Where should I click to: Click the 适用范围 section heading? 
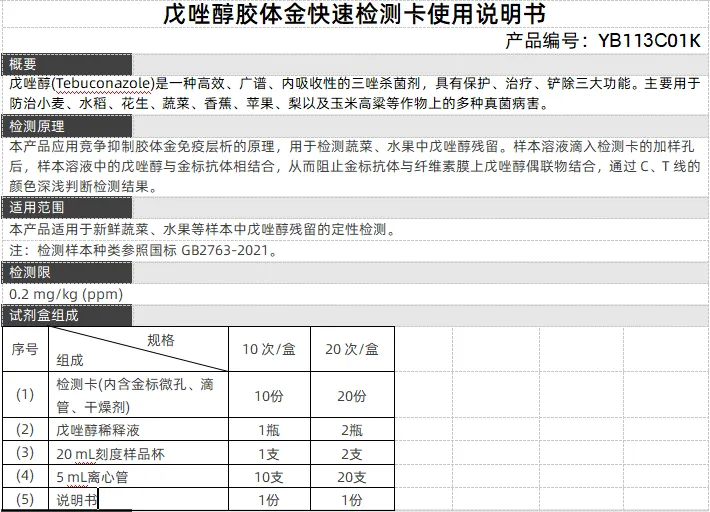point(37,207)
